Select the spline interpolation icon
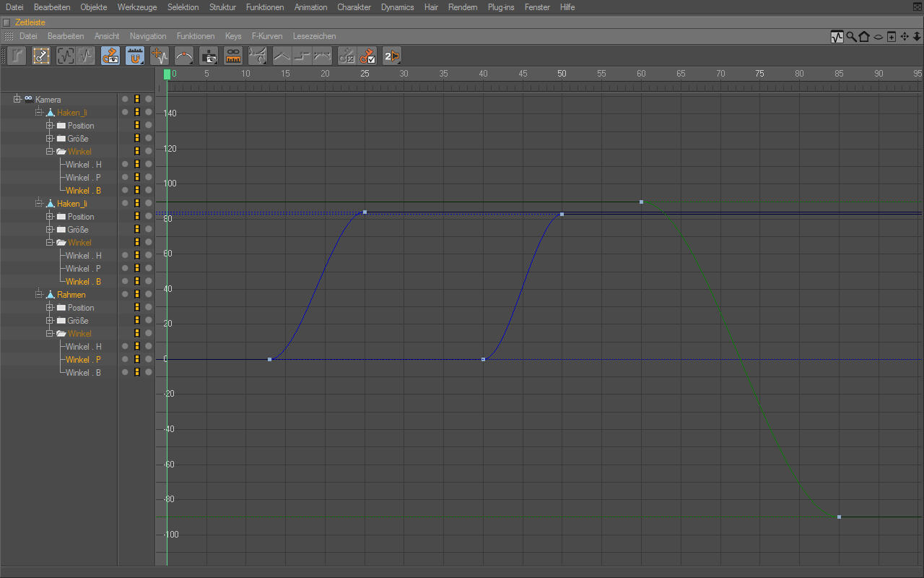 pyautogui.click(x=323, y=56)
